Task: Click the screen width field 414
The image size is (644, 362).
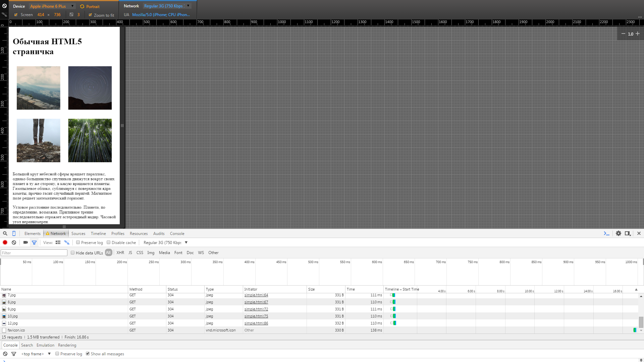Action: click(41, 15)
